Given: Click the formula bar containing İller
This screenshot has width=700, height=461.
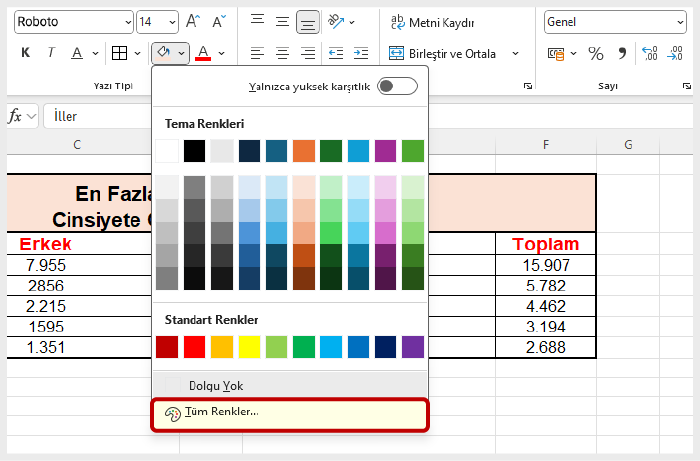Looking at the screenshot, I should 98,116.
